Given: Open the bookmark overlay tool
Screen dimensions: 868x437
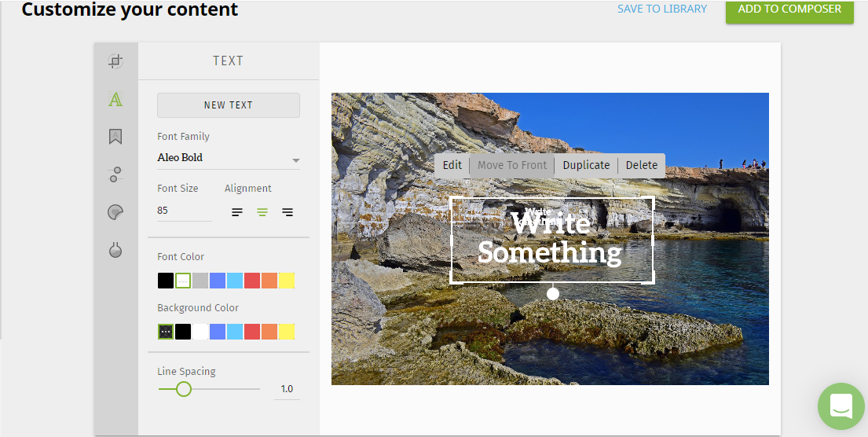Looking at the screenshot, I should click(115, 137).
